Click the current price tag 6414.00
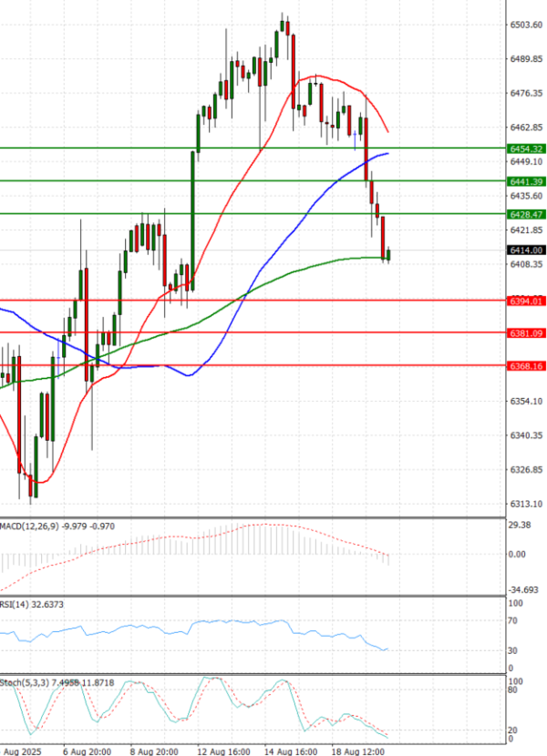The image size is (547, 756). tap(526, 250)
